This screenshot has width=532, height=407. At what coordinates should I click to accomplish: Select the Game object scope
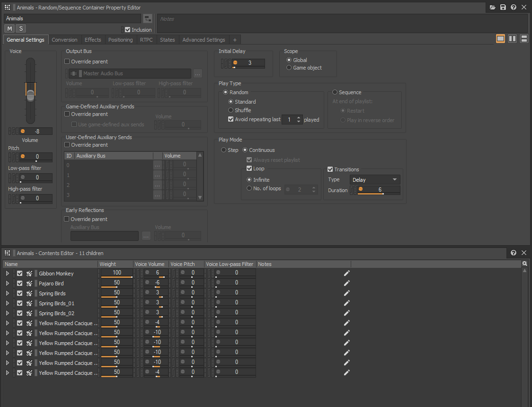289,68
